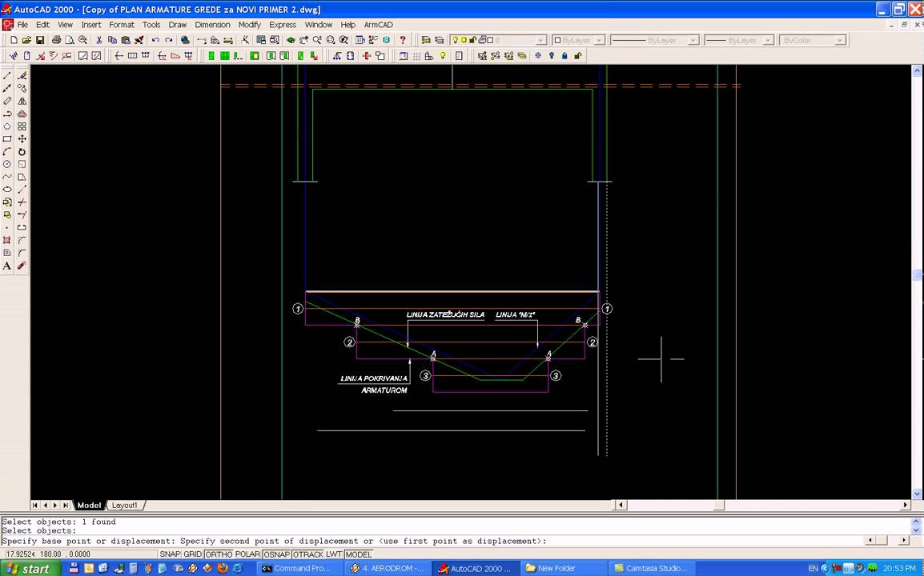Toggle OSNAP in status bar
This screenshot has height=576, width=924.
coord(276,554)
